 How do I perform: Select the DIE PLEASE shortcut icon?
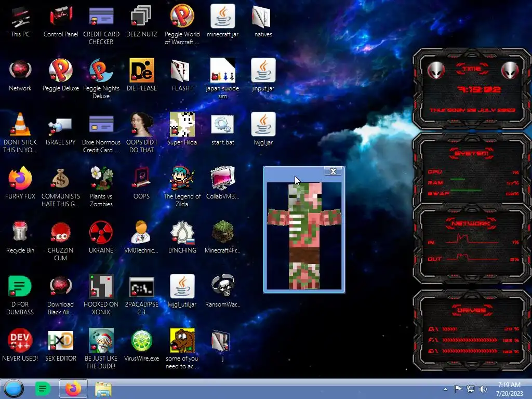pos(141,75)
